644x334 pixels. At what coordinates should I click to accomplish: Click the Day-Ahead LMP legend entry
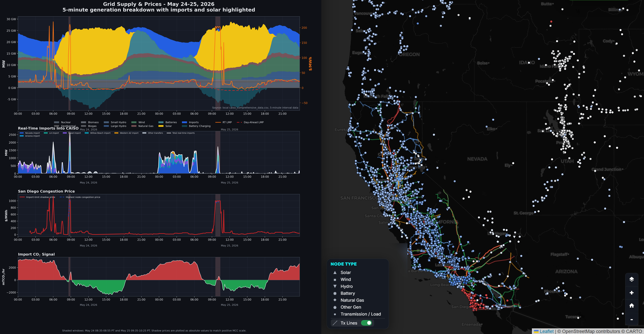[250, 122]
